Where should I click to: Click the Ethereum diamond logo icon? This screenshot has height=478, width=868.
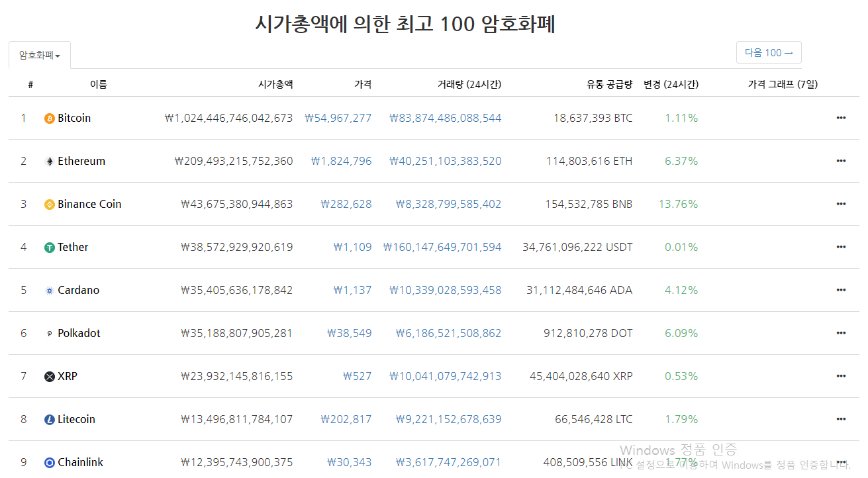point(49,162)
